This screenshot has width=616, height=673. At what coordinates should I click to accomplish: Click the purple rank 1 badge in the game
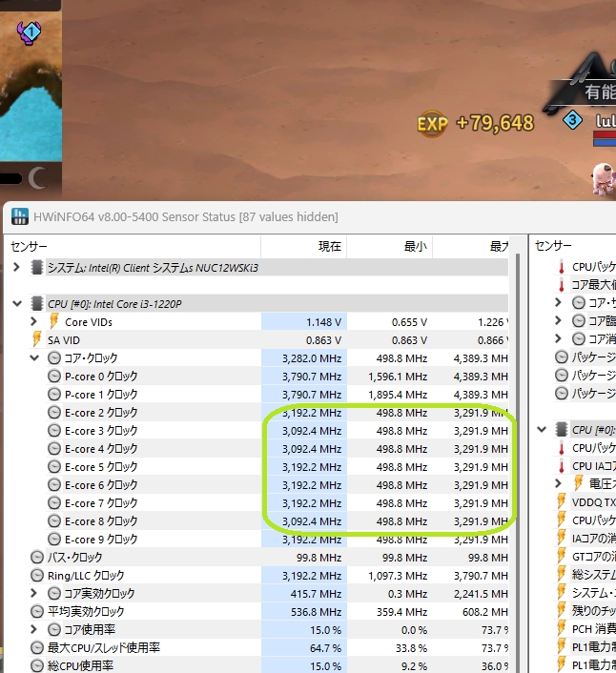pos(29,32)
